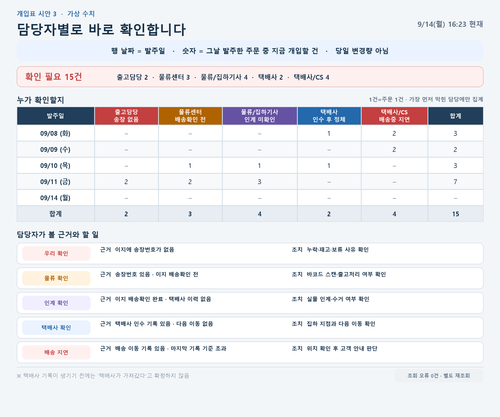Click the 09/11 row 출고담당 cell value 2

(126, 182)
